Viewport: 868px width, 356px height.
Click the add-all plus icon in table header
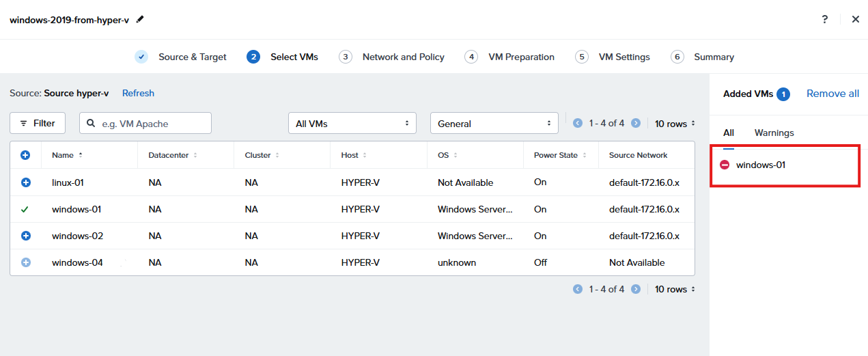25,155
